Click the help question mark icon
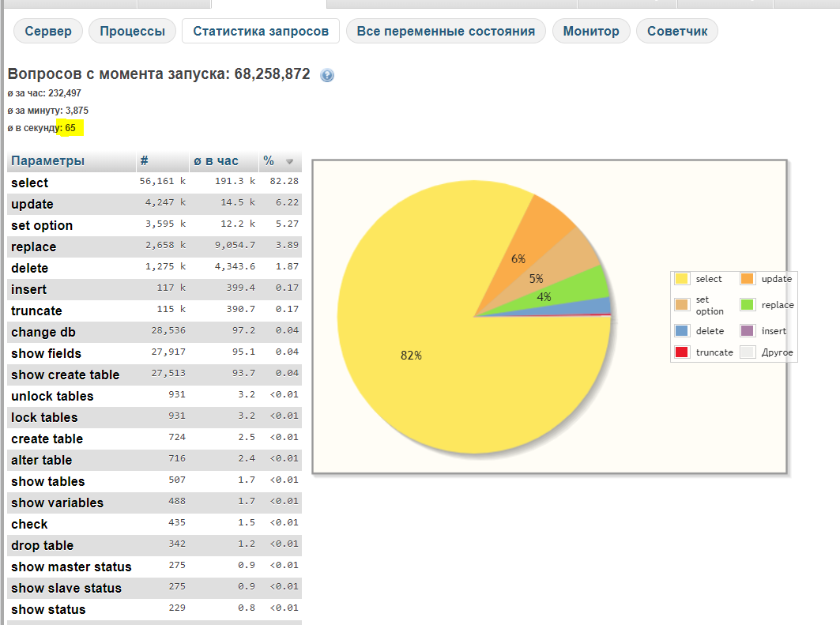This screenshot has height=625, width=840. [327, 75]
